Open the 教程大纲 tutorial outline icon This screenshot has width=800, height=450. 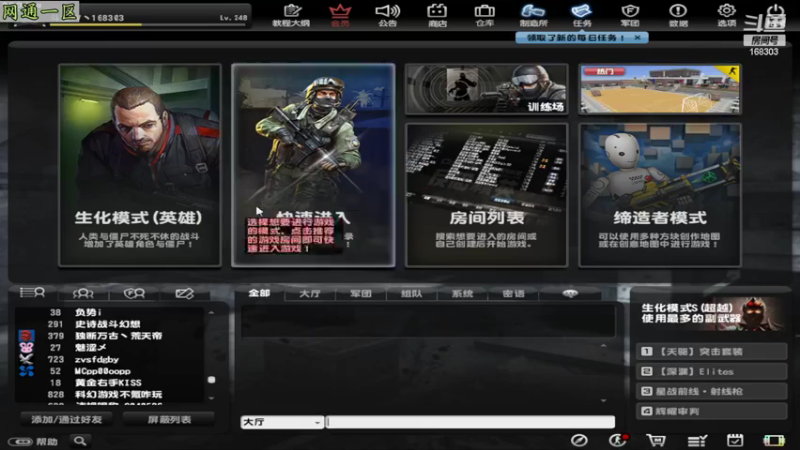point(291,15)
